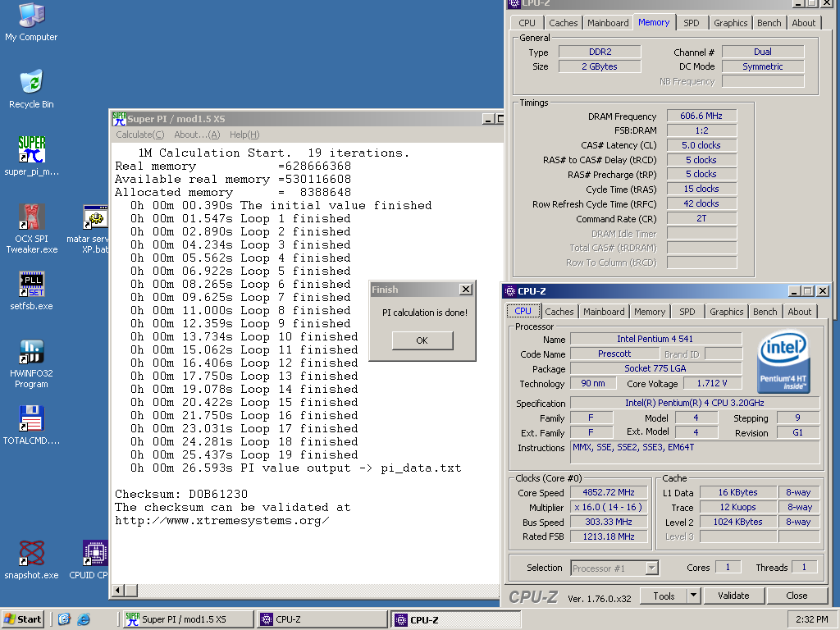Click the Intel Pentium 4 541 name field
This screenshot has width=840, height=630.
[x=655, y=339]
